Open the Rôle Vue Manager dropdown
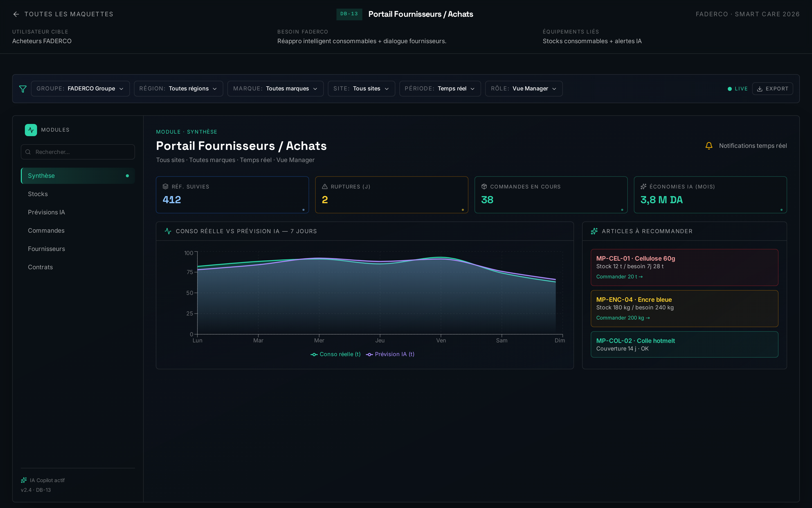 click(524, 89)
